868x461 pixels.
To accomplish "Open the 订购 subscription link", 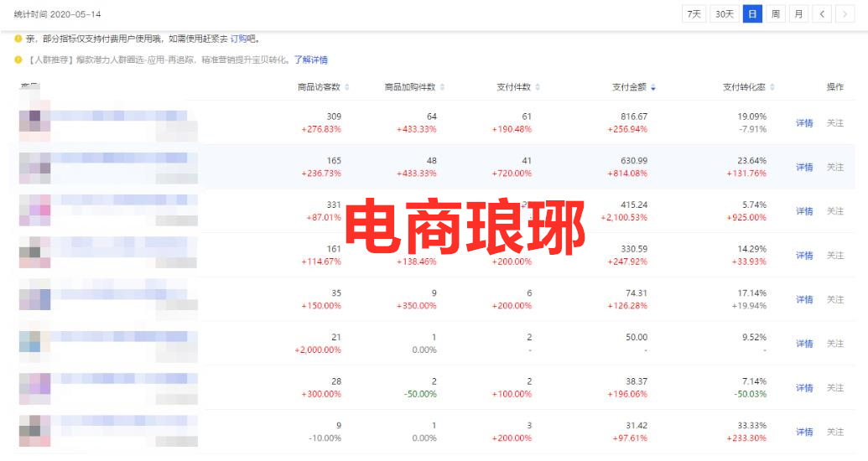I will click(238, 39).
